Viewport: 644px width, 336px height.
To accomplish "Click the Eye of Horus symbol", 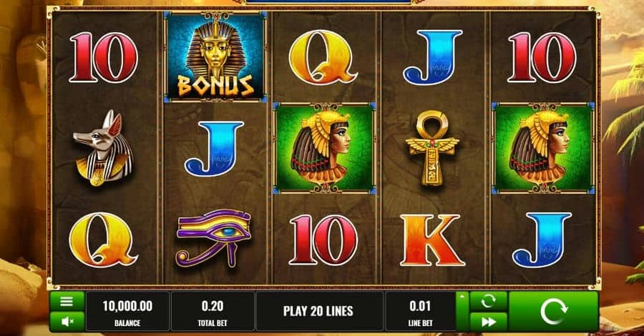I will [213, 238].
